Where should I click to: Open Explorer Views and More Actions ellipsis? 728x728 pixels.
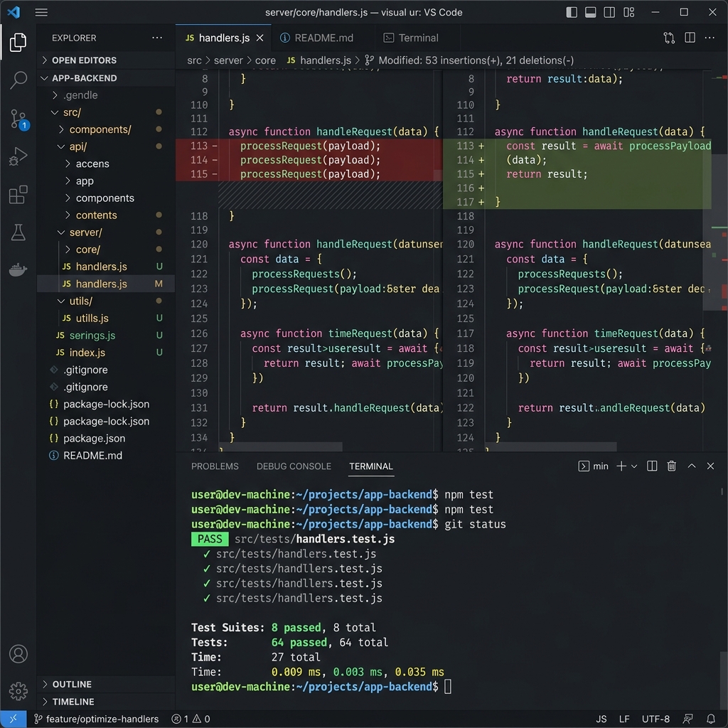[157, 38]
